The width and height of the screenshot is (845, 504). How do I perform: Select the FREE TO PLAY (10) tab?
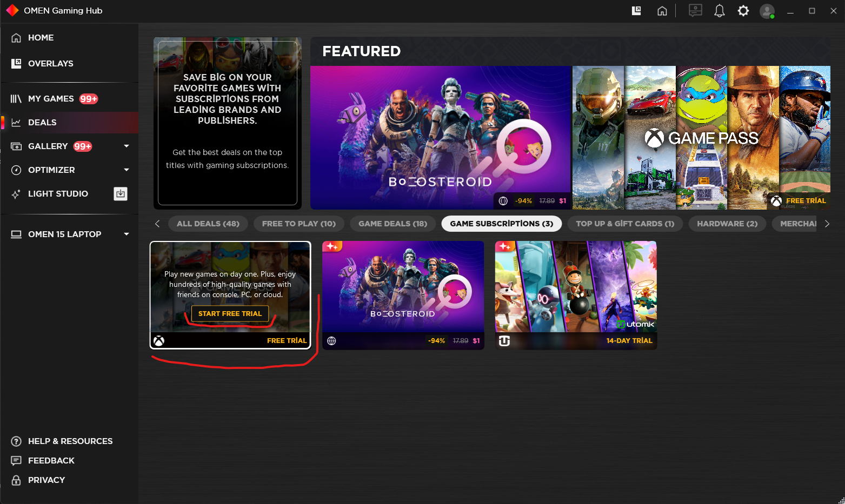(x=299, y=224)
